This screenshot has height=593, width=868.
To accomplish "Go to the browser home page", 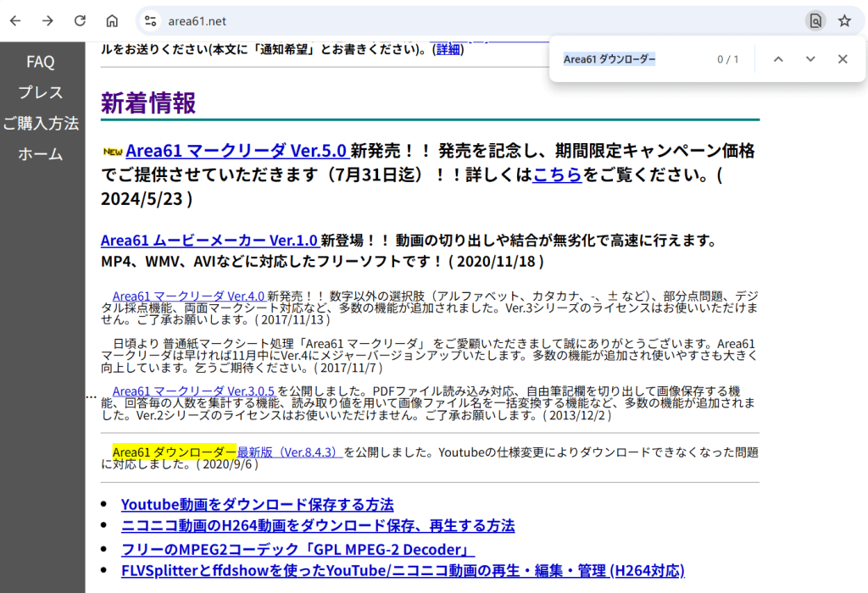I will pyautogui.click(x=112, y=21).
